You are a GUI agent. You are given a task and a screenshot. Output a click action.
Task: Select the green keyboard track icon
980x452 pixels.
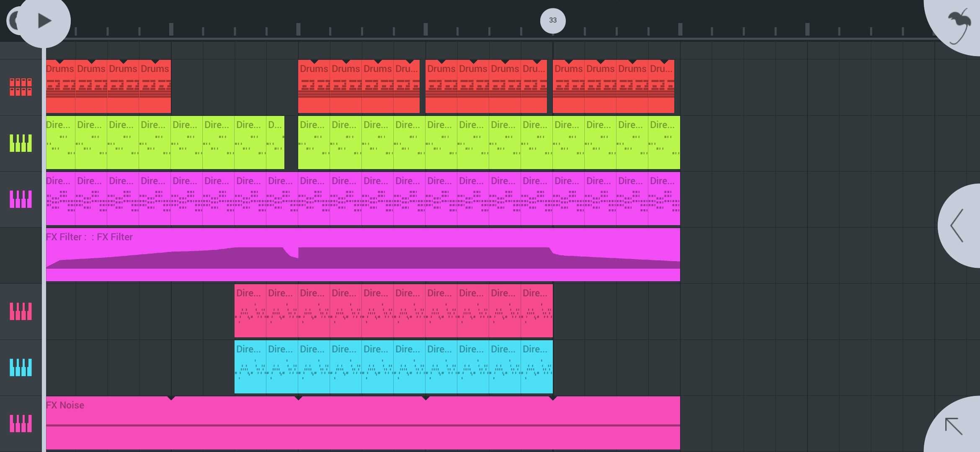[x=21, y=143]
